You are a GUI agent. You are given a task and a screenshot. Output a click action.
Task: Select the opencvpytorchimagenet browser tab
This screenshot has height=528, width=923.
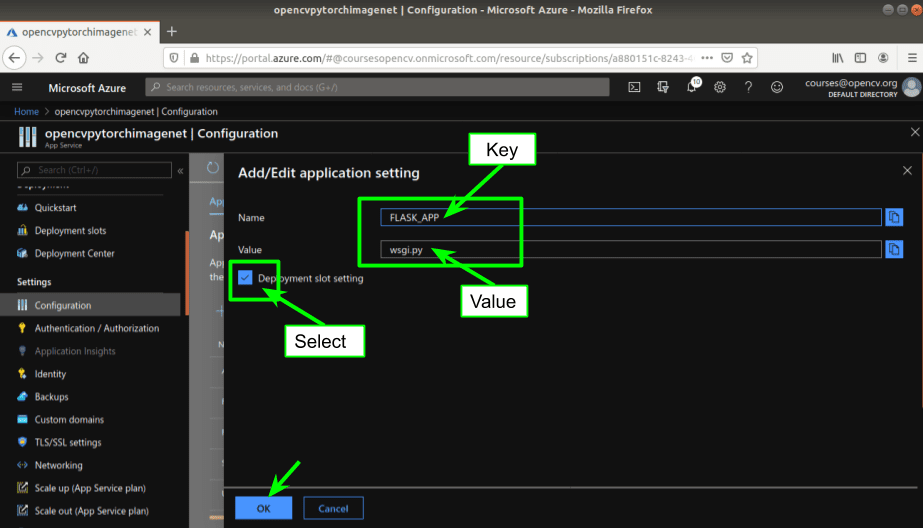click(x=78, y=32)
